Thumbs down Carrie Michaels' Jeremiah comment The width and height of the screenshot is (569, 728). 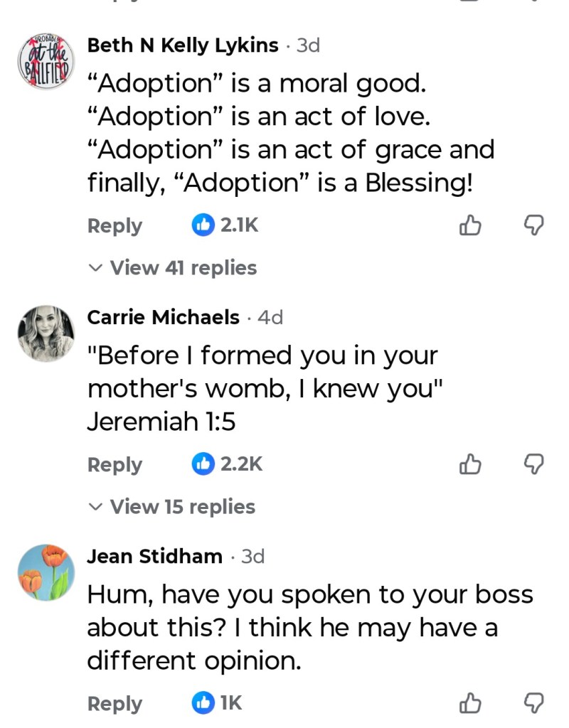tap(533, 465)
